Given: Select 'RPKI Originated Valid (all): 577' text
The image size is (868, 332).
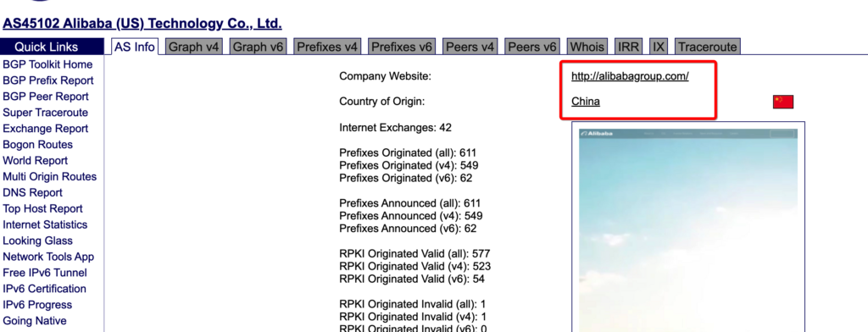Looking at the screenshot, I should pos(415,253).
